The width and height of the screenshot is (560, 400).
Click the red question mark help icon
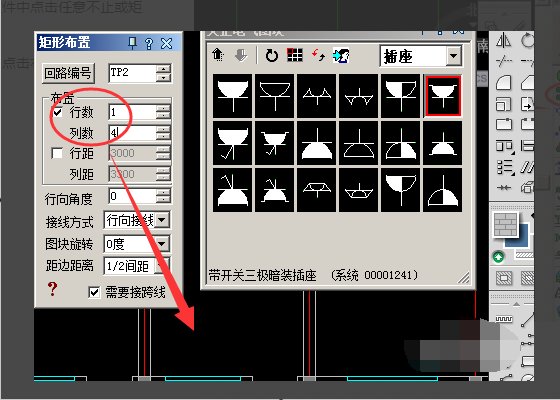[52, 289]
